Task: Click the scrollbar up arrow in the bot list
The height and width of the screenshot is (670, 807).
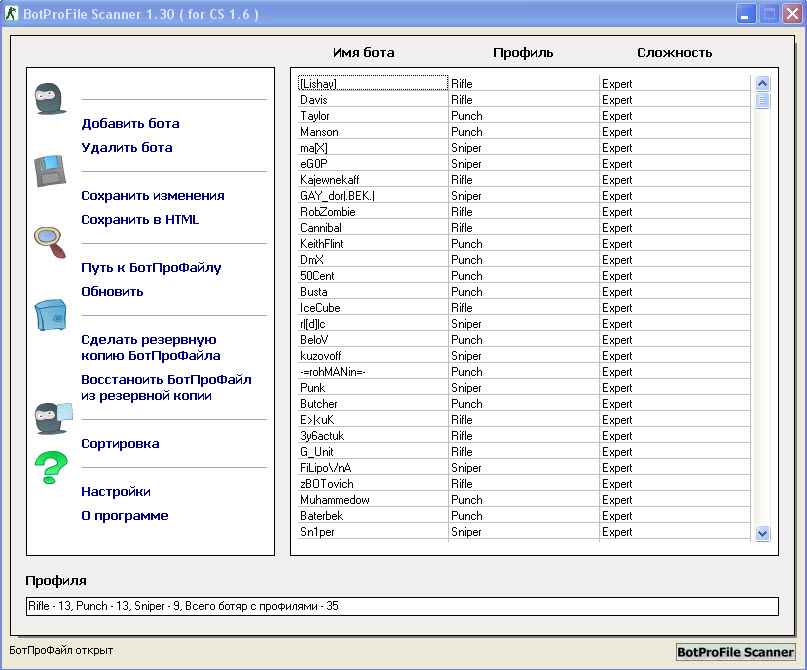Action: pyautogui.click(x=763, y=84)
